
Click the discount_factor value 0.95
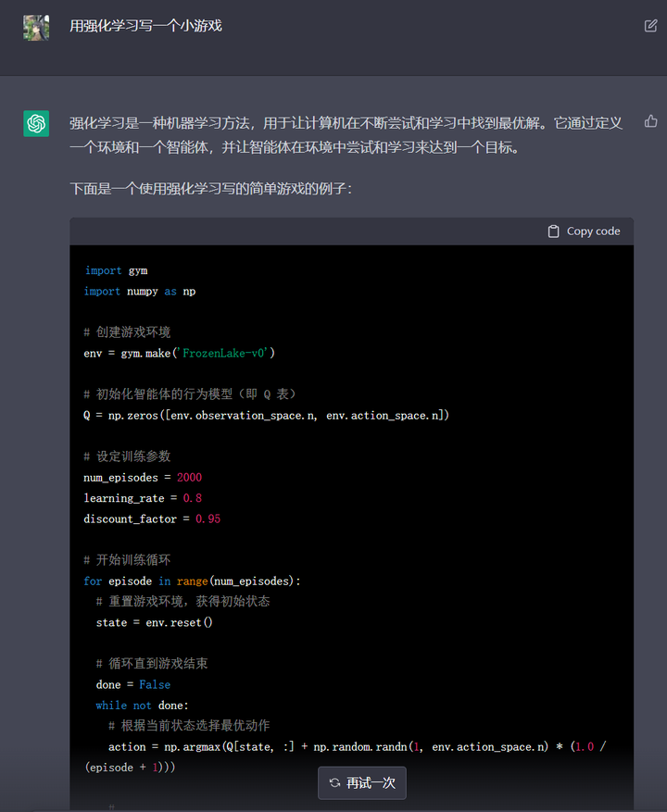click(x=208, y=518)
